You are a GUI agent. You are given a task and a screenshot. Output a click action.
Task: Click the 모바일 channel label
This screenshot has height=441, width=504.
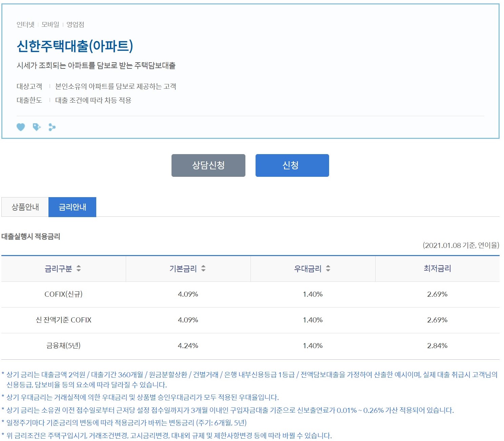(x=50, y=25)
